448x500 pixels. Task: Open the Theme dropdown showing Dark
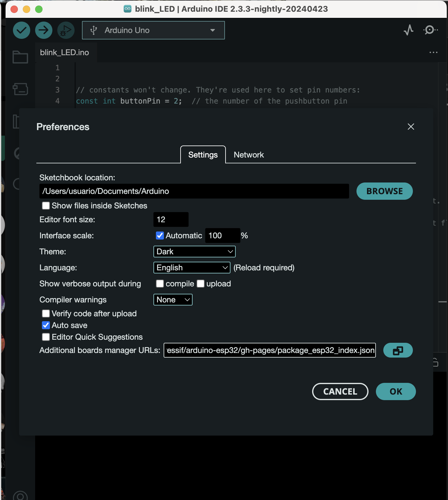click(194, 252)
